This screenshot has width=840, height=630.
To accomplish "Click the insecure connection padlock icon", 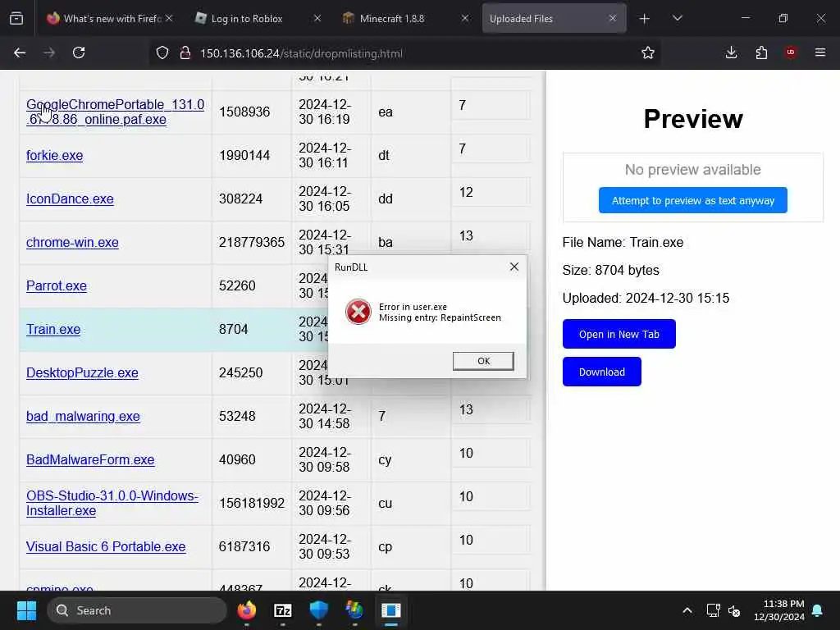I will [185, 52].
